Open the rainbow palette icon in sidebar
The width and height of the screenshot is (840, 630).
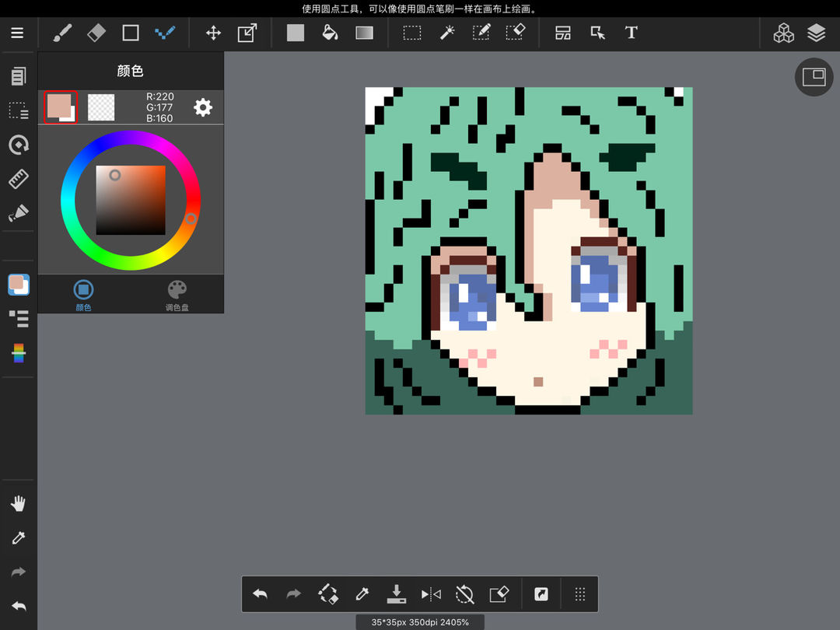click(18, 353)
